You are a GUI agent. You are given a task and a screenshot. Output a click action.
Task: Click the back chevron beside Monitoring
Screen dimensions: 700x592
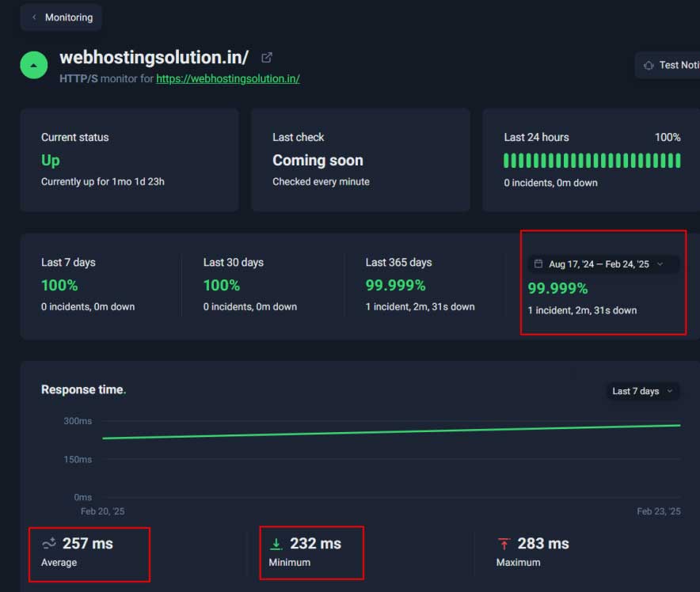pos(34,17)
